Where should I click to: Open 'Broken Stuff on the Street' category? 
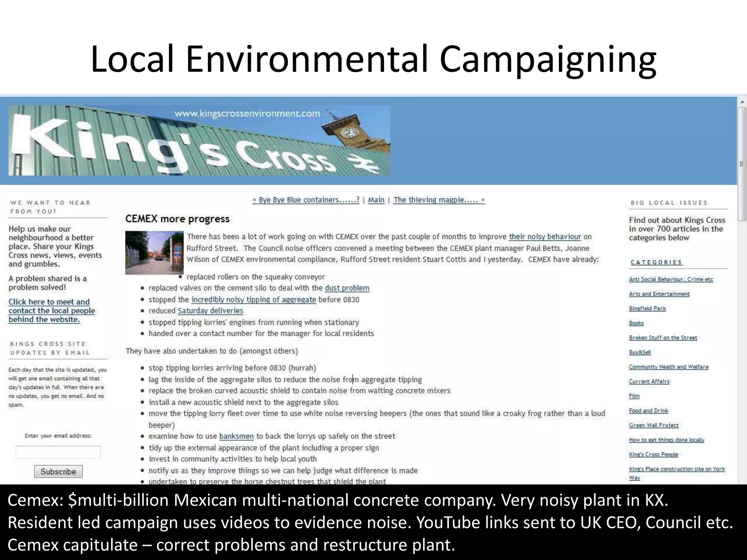point(663,338)
